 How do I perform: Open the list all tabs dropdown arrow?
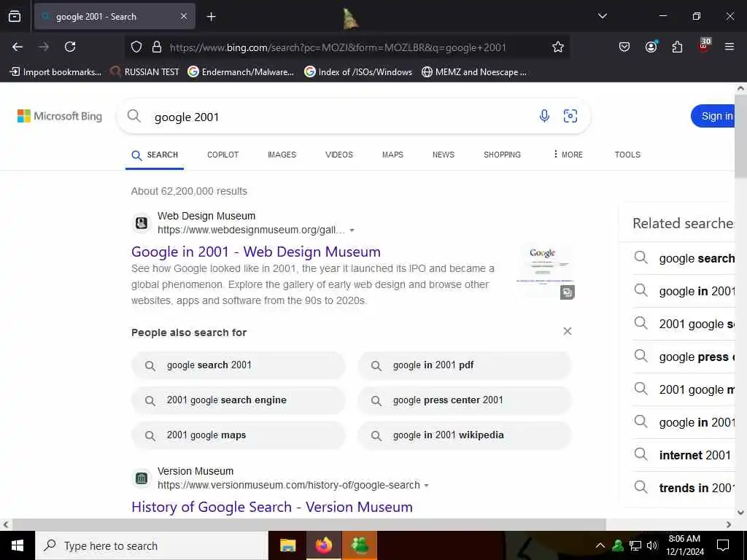(602, 16)
